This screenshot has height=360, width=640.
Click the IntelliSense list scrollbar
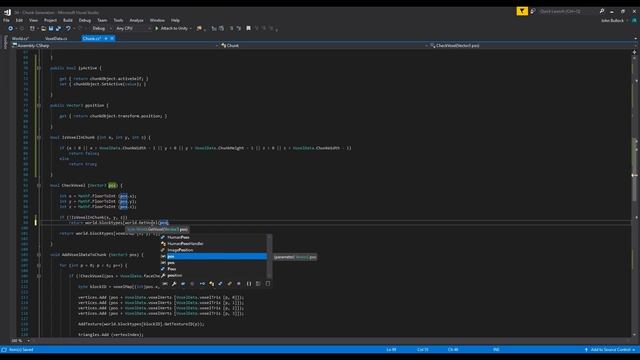click(269, 256)
